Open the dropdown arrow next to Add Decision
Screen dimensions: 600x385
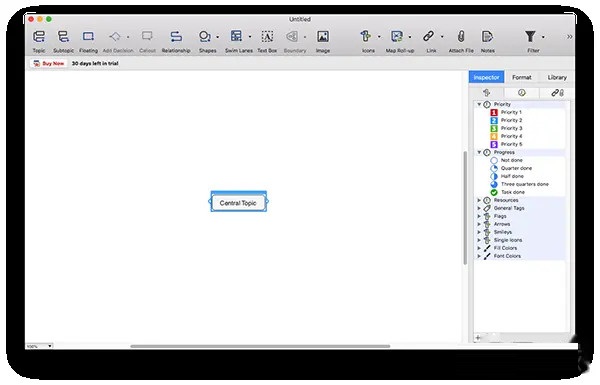[x=128, y=38]
